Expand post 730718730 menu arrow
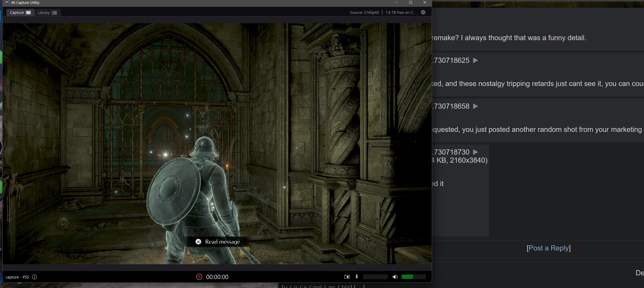Viewport: 644px width, 288px height. click(475, 152)
